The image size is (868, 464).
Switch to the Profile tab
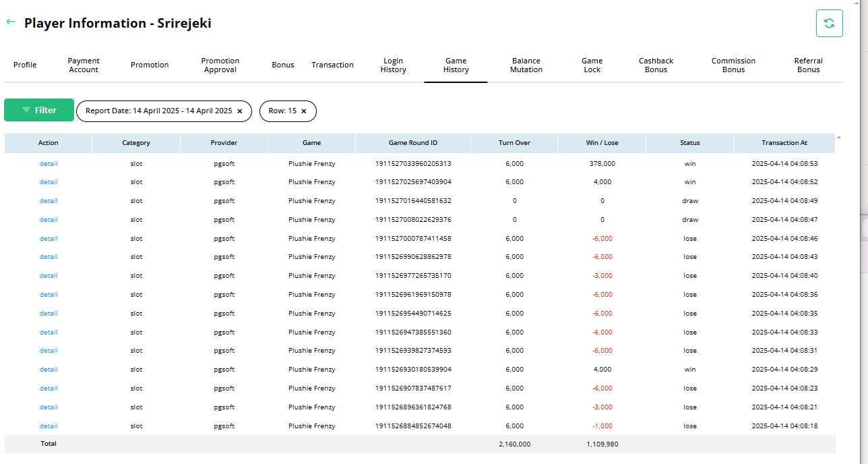click(x=25, y=65)
